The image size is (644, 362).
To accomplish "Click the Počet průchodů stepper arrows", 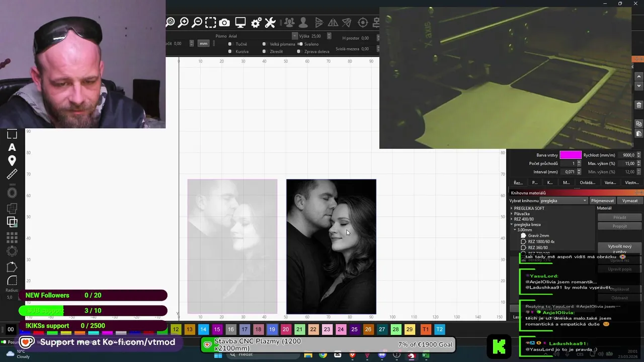I will pos(579,163).
